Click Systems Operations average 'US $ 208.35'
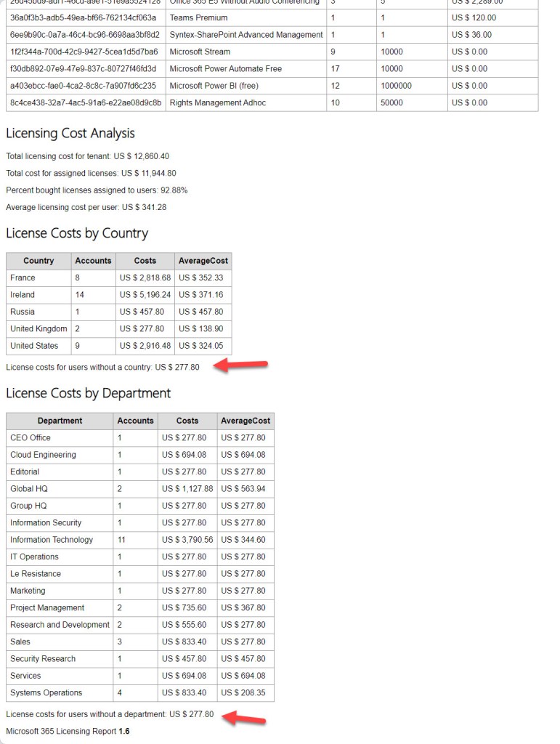Image resolution: width=560 pixels, height=744 pixels. pos(245,692)
